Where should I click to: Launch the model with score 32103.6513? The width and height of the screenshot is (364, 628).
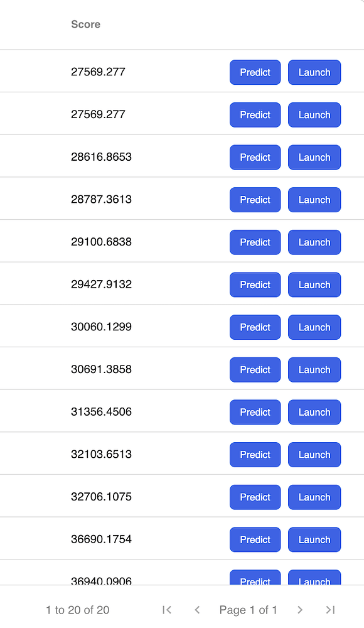(x=314, y=455)
